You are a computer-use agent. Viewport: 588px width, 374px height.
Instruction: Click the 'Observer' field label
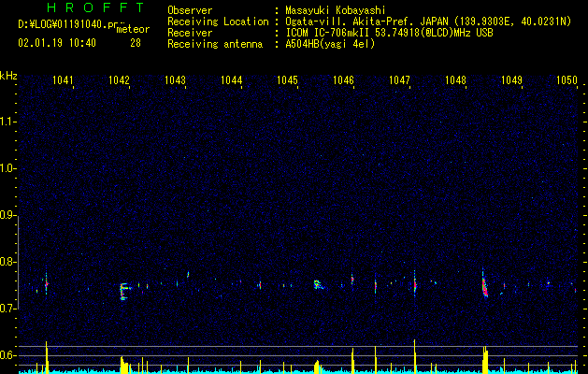[190, 10]
